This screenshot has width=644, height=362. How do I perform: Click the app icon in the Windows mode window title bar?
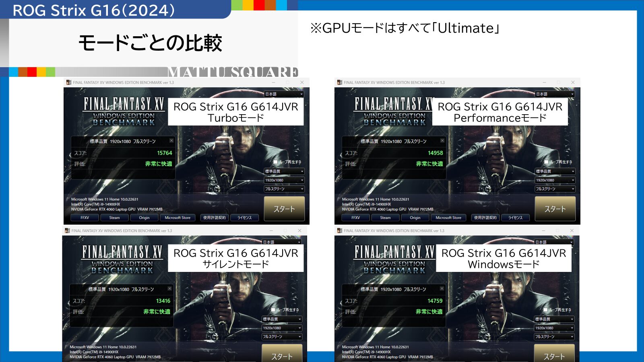[340, 230]
